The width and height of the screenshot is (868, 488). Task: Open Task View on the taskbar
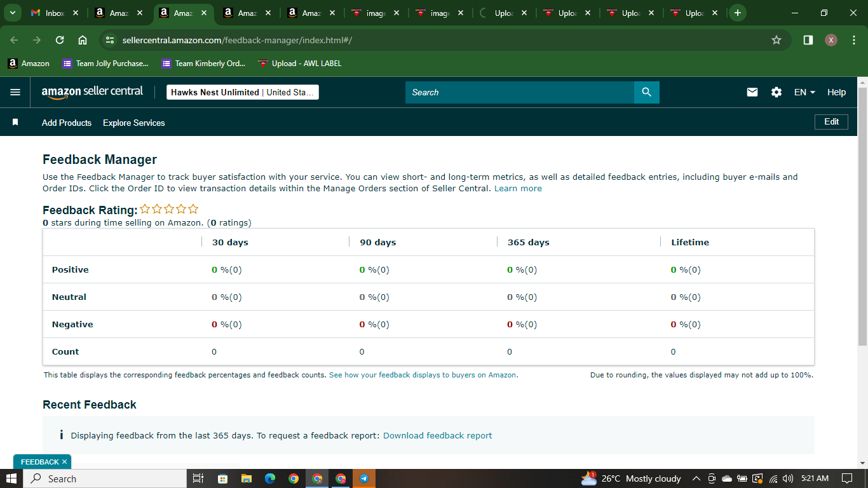(x=198, y=478)
